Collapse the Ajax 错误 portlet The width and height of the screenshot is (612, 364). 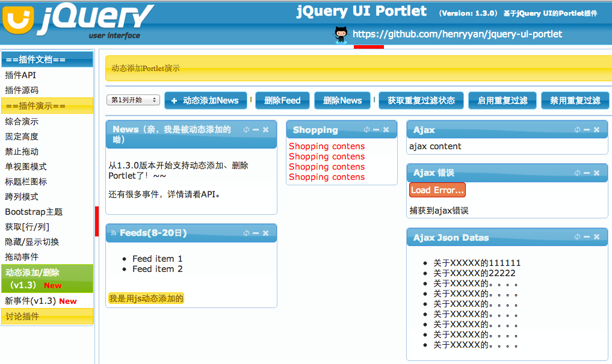(x=587, y=173)
